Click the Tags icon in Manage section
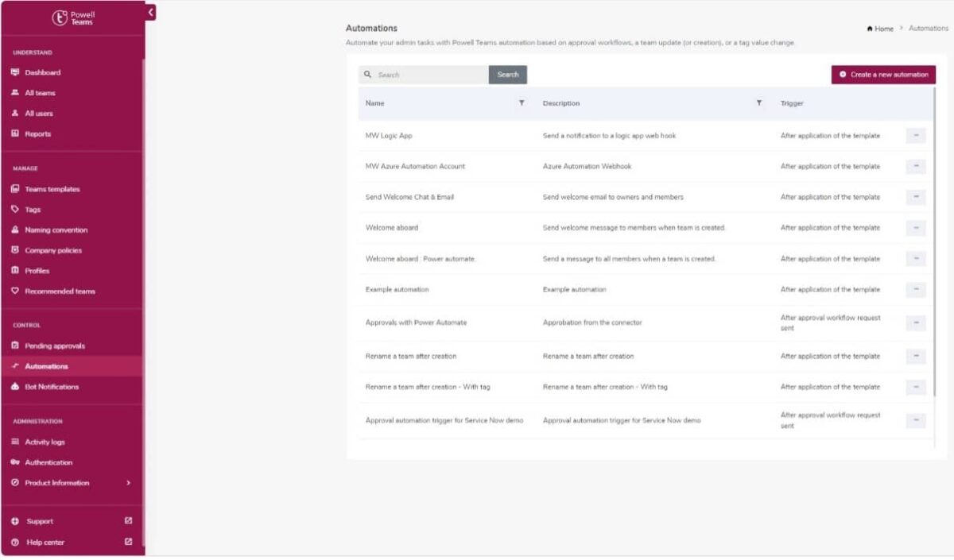This screenshot has width=954, height=560. tap(15, 210)
